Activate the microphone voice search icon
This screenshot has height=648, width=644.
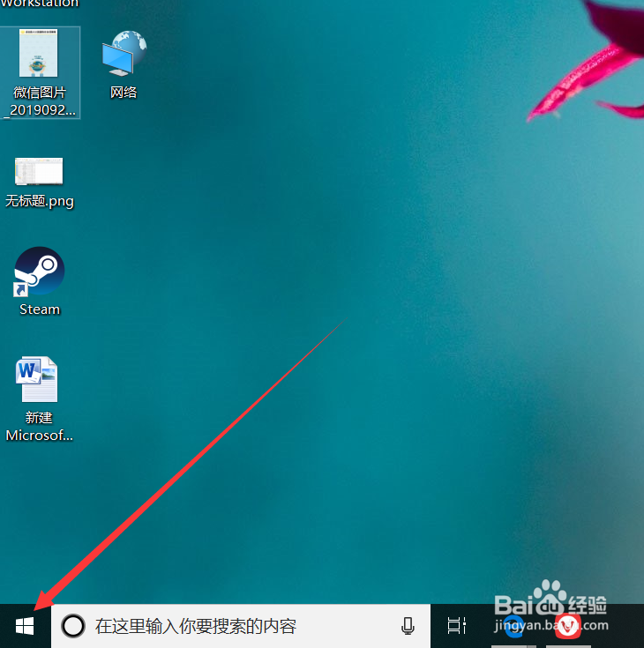click(x=408, y=626)
